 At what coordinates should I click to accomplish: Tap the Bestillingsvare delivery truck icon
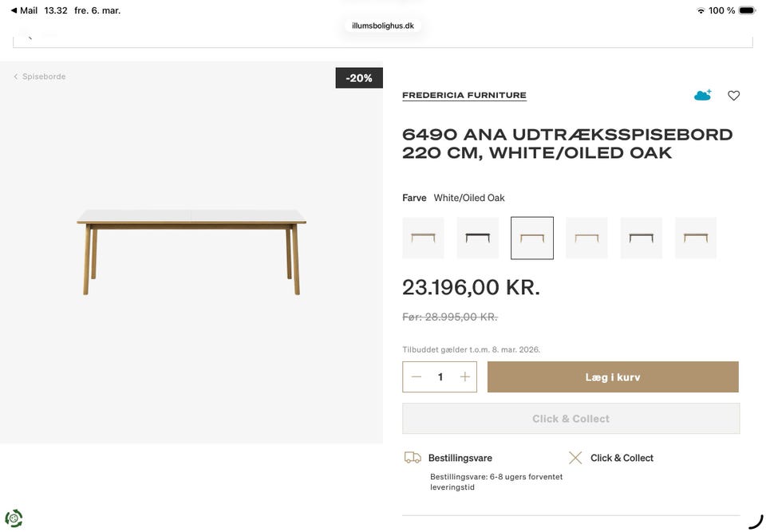pos(413,458)
